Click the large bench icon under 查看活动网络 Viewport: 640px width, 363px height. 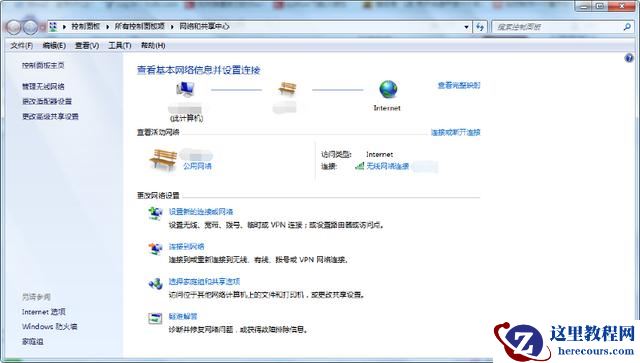click(x=163, y=159)
